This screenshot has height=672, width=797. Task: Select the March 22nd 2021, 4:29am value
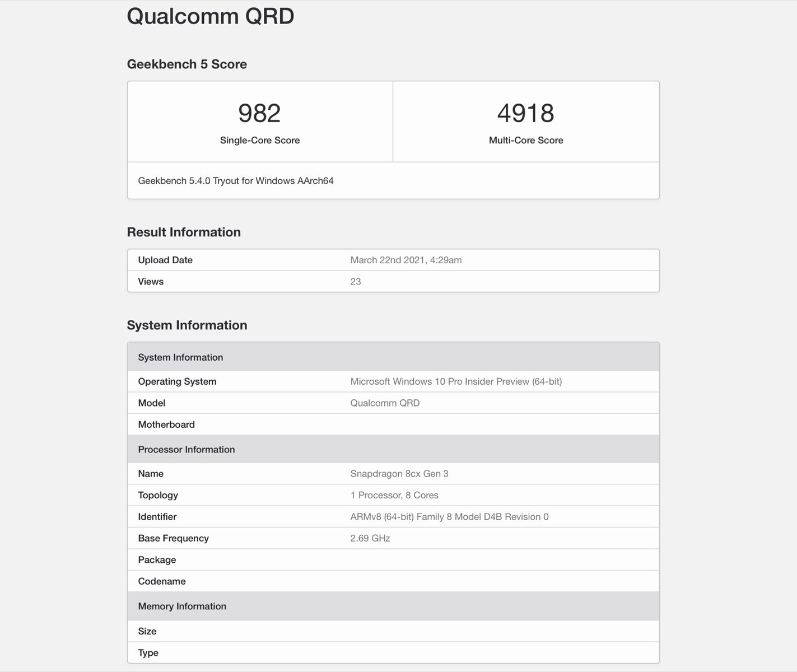click(x=406, y=260)
